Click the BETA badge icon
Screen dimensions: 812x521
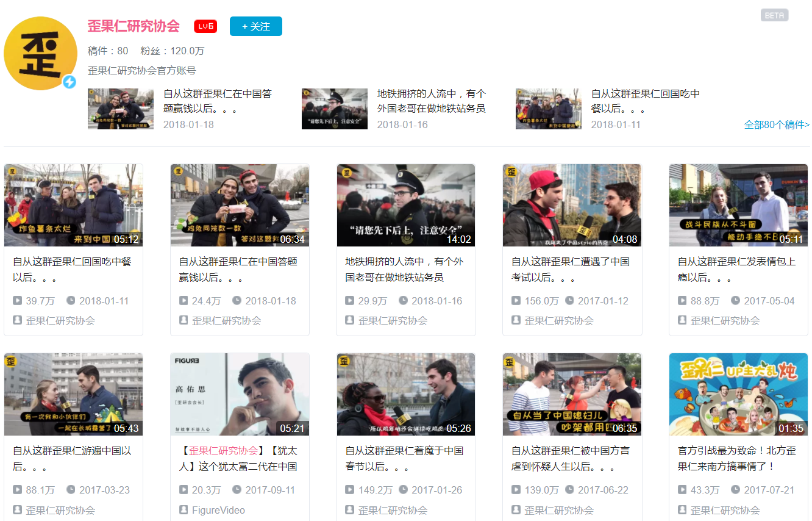[774, 15]
